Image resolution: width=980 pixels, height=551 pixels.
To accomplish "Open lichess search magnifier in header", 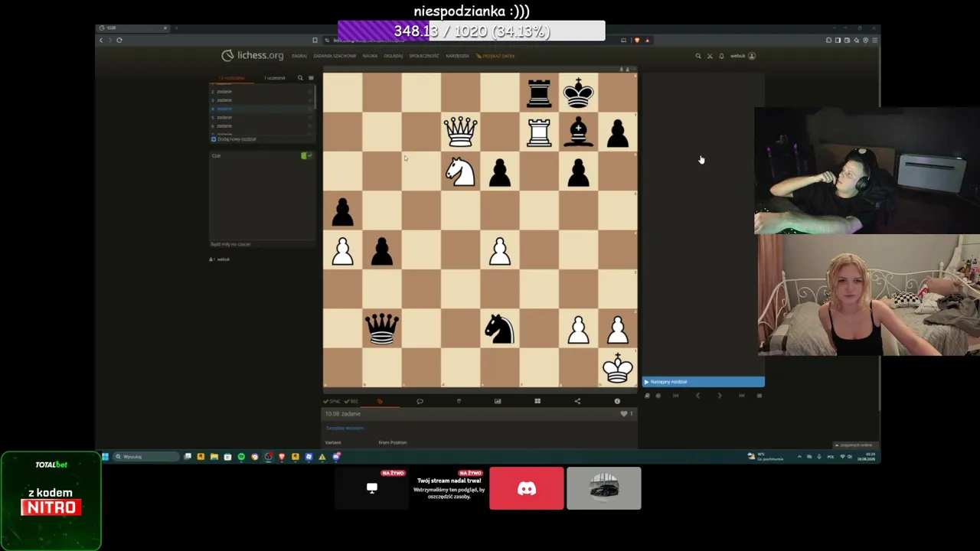I will tap(697, 56).
